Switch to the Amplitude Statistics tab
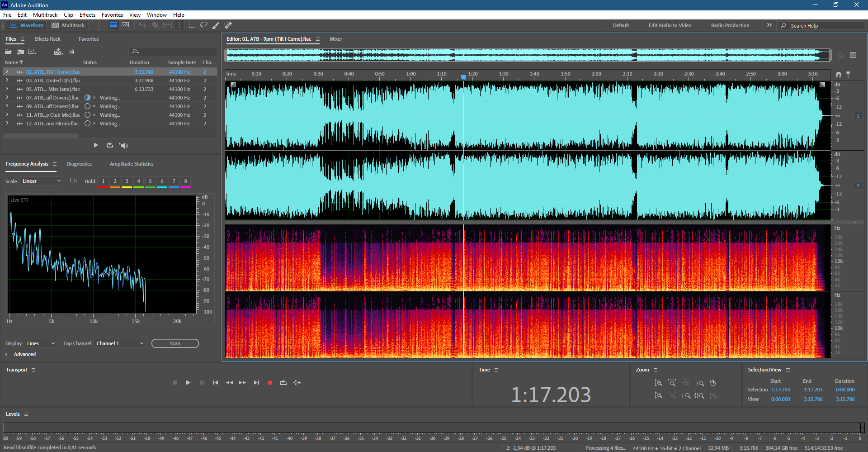The width and height of the screenshot is (868, 452). [132, 164]
